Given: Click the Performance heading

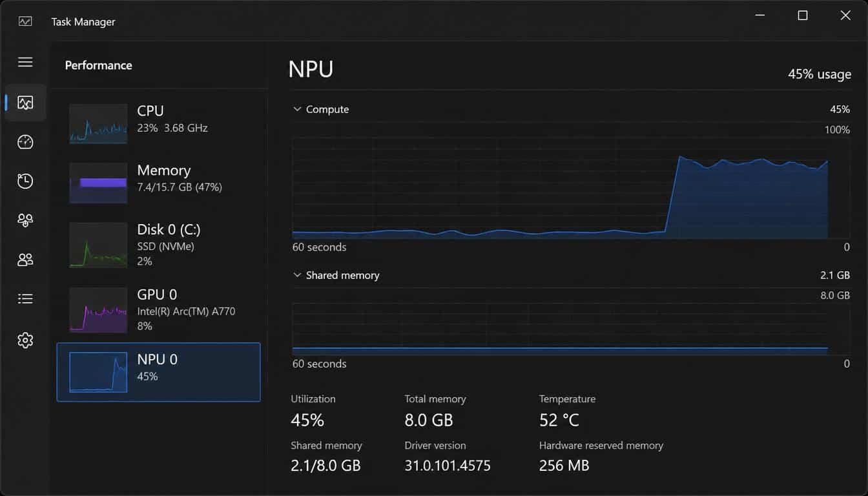Looking at the screenshot, I should pyautogui.click(x=99, y=65).
